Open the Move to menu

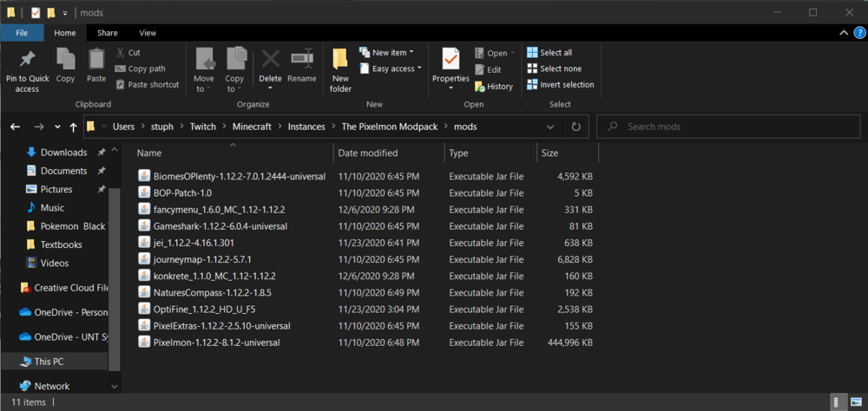204,69
